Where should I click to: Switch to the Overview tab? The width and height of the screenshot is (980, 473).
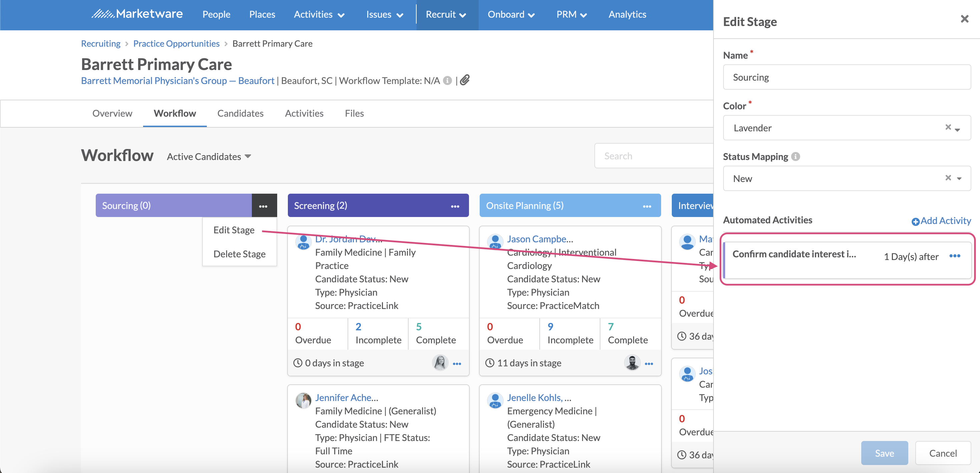pos(112,113)
